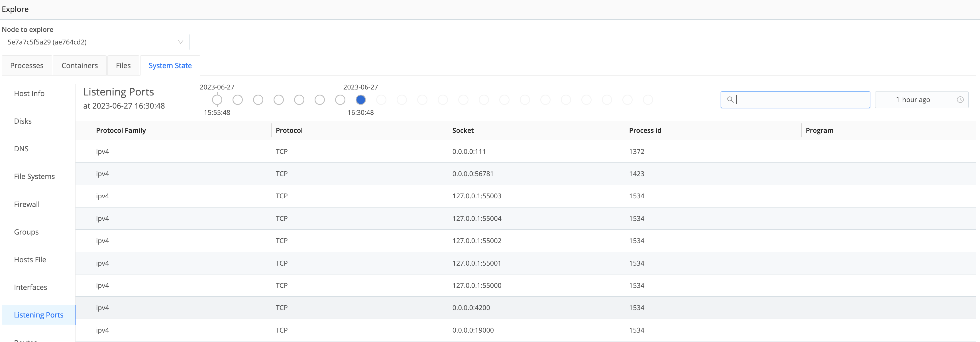Click the first timeline dot at 15:55:48

(x=217, y=100)
